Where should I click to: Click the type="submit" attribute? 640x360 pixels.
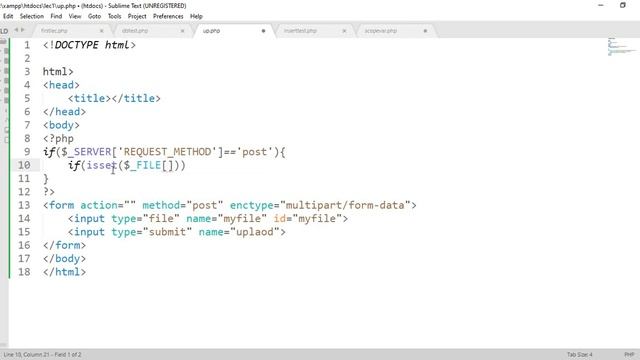[151, 232]
